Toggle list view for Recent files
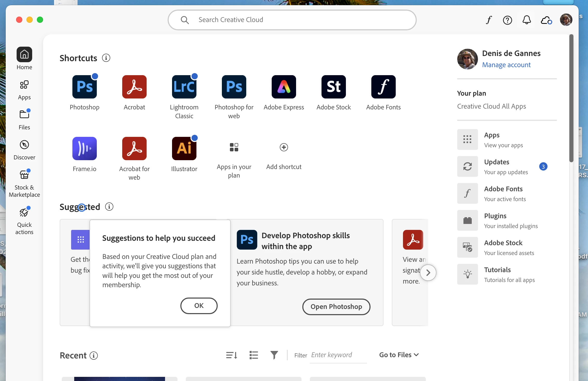 pyautogui.click(x=254, y=355)
